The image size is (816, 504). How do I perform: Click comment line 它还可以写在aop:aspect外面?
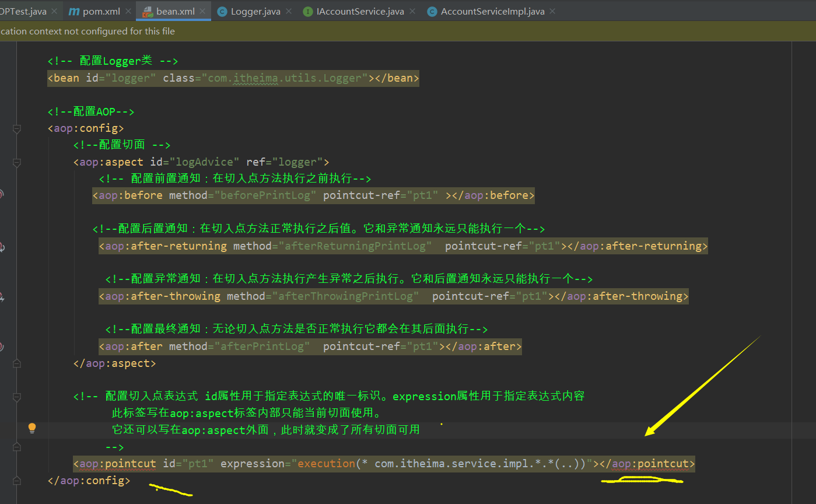pyautogui.click(x=266, y=430)
